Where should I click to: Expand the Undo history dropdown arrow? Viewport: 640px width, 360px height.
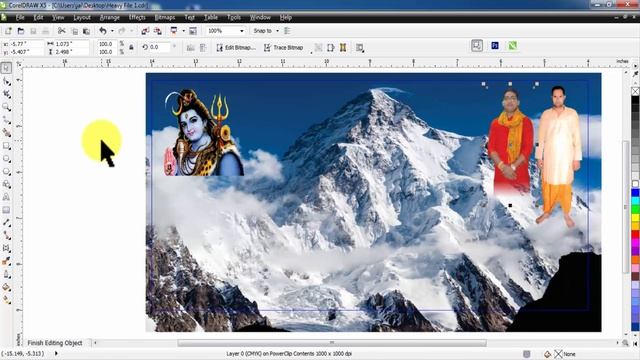coord(112,31)
